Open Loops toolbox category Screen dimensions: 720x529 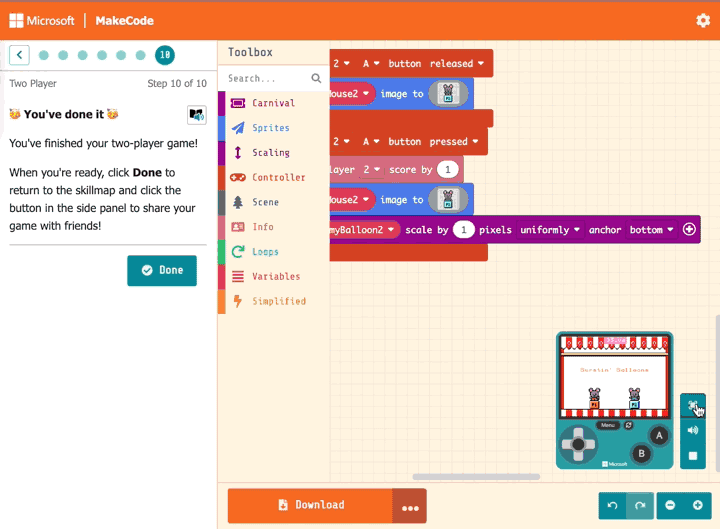(274, 252)
